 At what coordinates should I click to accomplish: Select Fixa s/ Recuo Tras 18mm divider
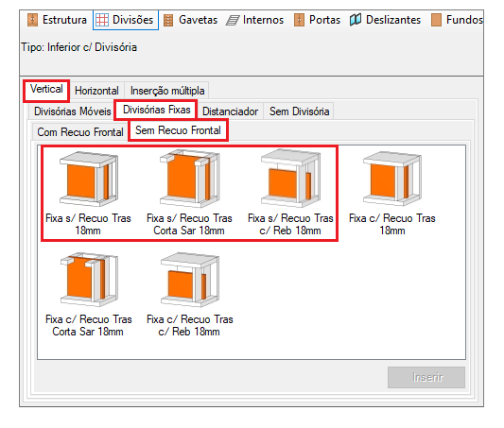[x=88, y=194]
